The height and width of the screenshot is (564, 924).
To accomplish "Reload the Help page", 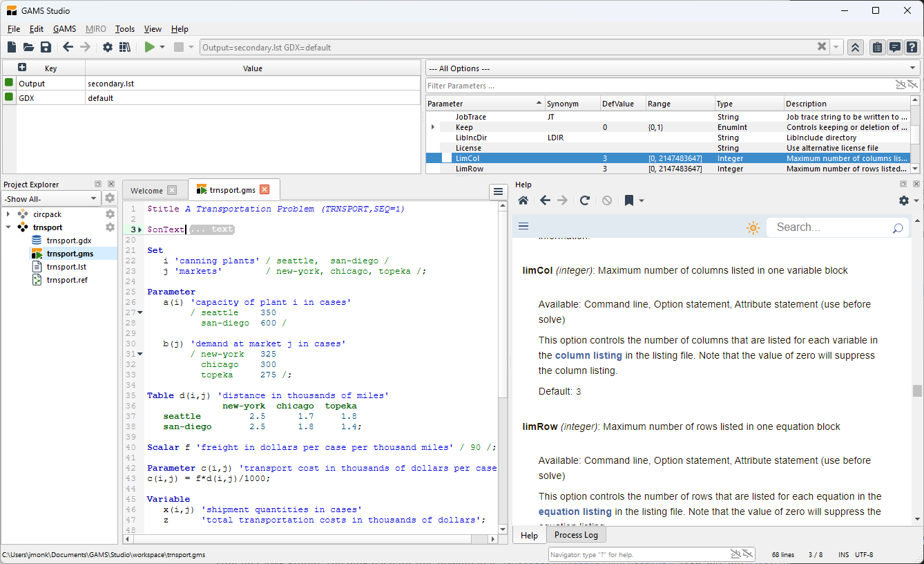I will point(584,200).
